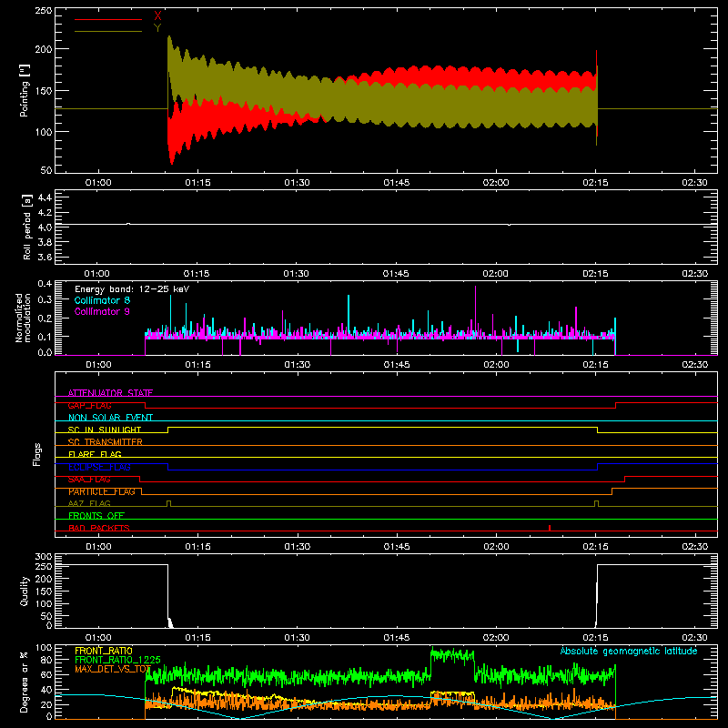Click the 'SC_TRANSMITTER' flag label
The height and width of the screenshot is (728, 728).
[x=106, y=442]
